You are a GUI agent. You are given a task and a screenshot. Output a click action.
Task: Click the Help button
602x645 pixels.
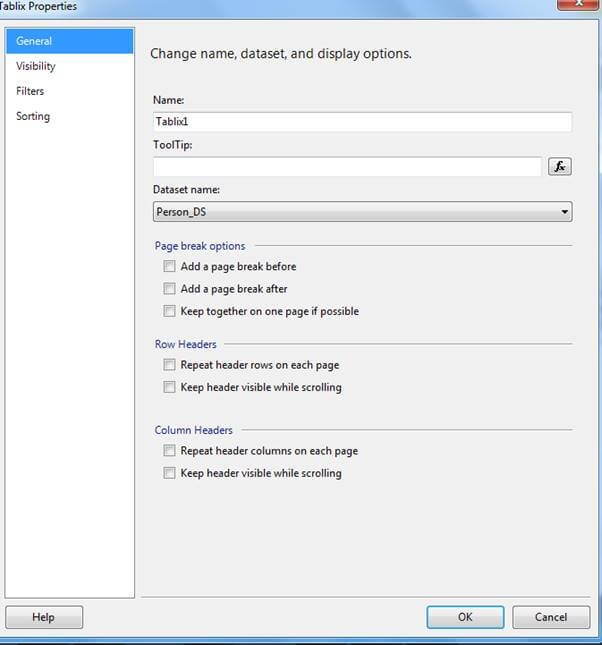[x=44, y=617]
